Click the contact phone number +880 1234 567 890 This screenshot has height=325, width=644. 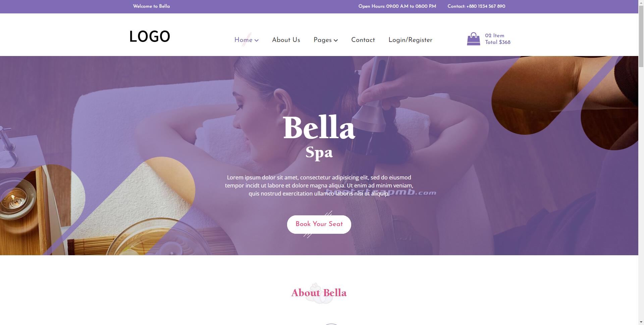point(486,6)
